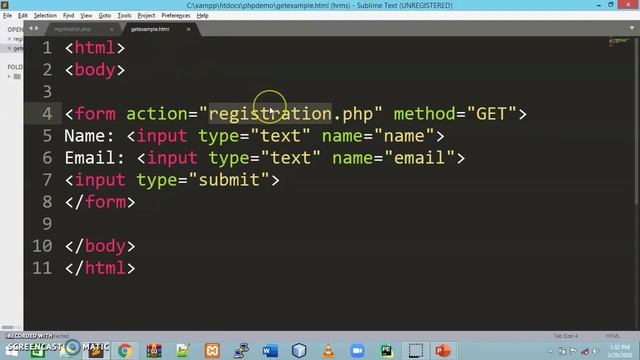
Task: Open the PE editor icon in taskbar
Action: click(386, 351)
